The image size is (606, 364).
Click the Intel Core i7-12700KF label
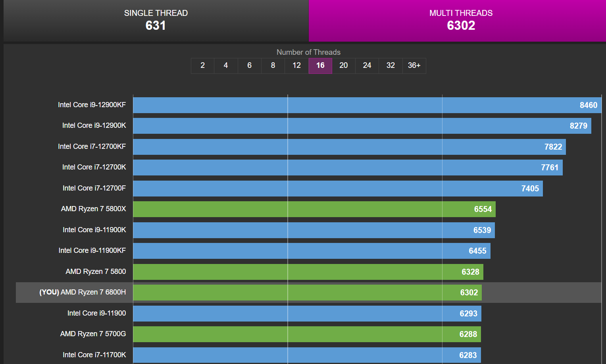92,146
